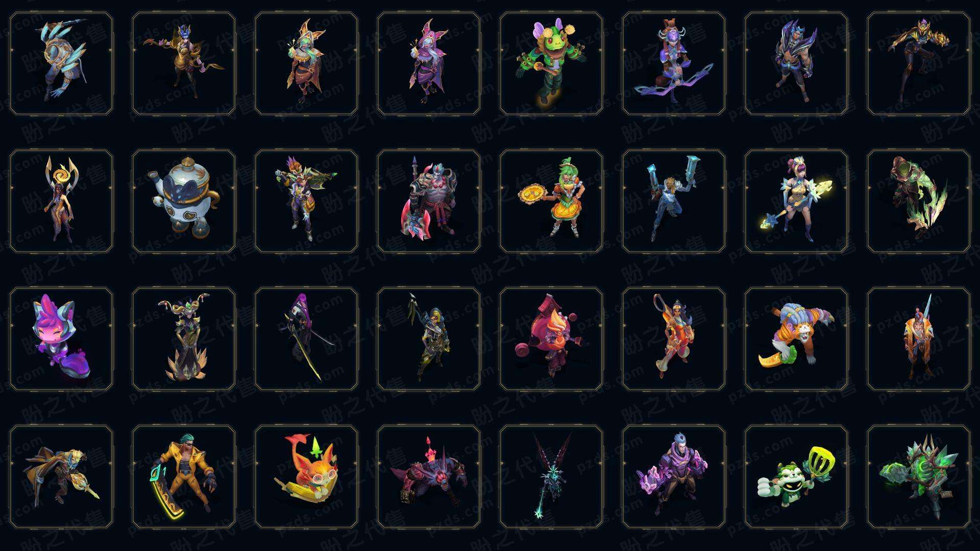Select the golden spiral crown sorceress
Screen dimensions: 980x551
tap(61, 201)
